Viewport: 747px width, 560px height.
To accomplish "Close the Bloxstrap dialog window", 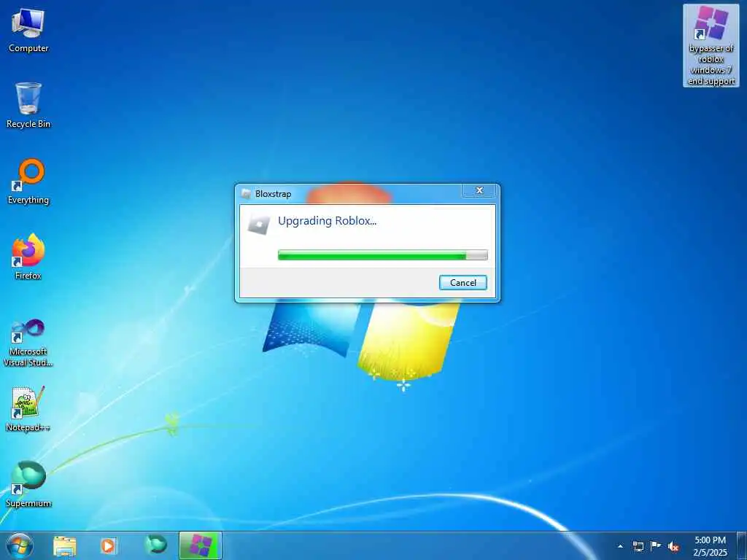I will pos(479,190).
